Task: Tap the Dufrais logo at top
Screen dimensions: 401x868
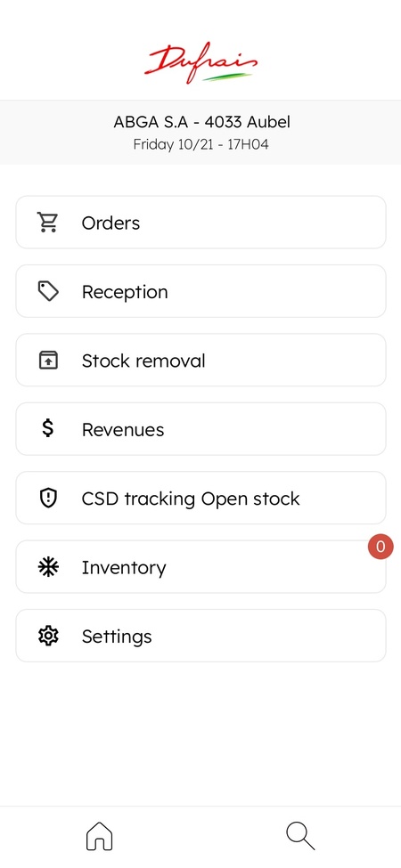Action: click(201, 62)
